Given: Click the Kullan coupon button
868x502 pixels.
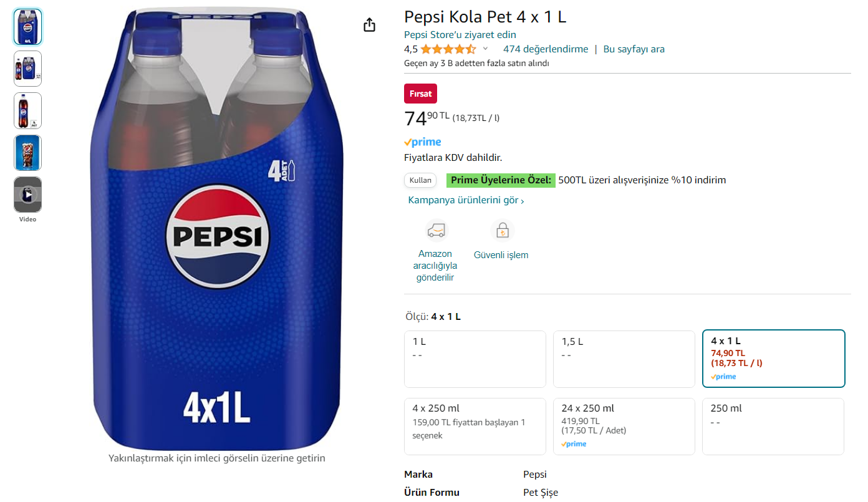Looking at the screenshot, I should pyautogui.click(x=420, y=180).
